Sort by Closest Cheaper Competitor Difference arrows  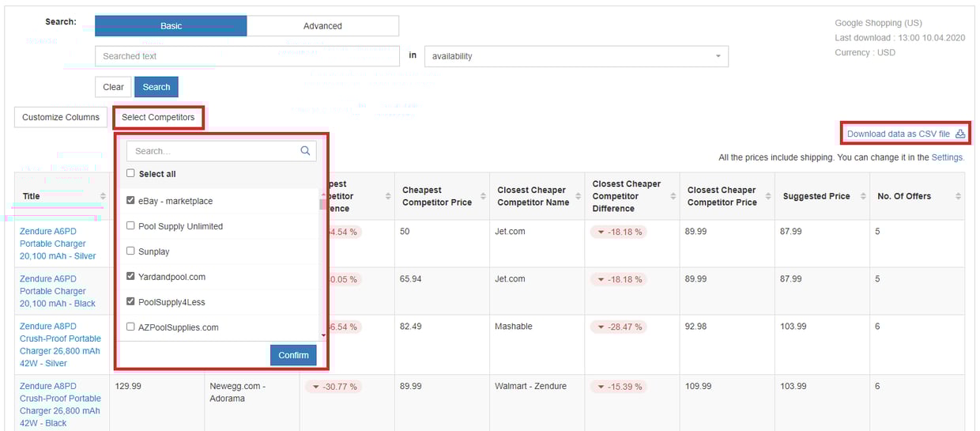673,196
